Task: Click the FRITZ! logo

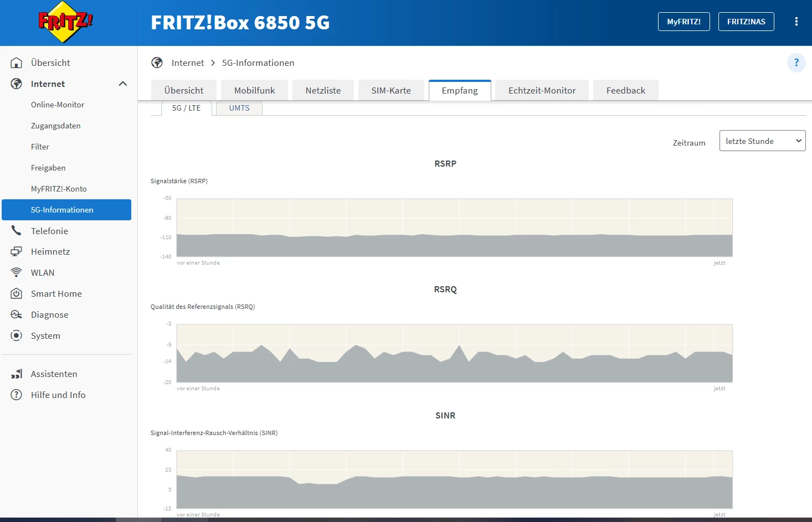Action: 65,22
